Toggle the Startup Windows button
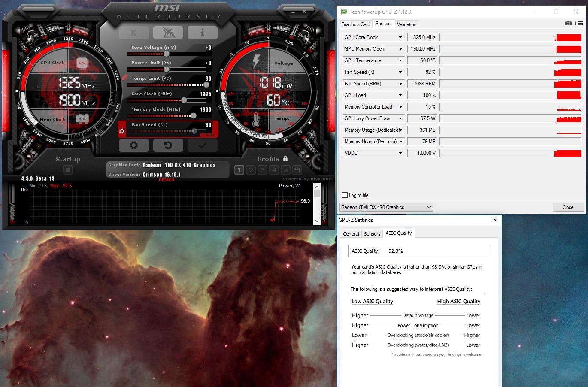Viewport: 588px width, 387px height. (68, 170)
